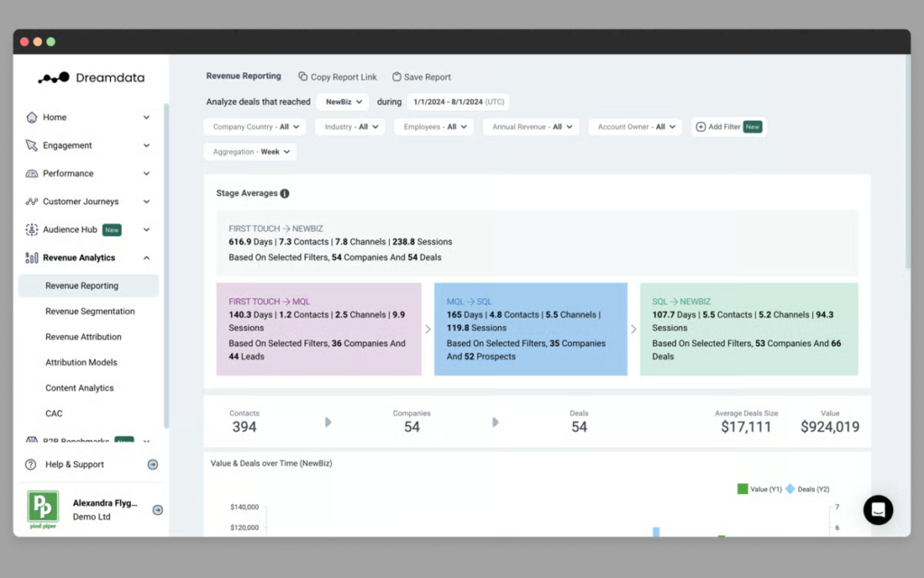This screenshot has height=578, width=924.
Task: Select the SQL to NewBiz card
Action: click(749, 329)
